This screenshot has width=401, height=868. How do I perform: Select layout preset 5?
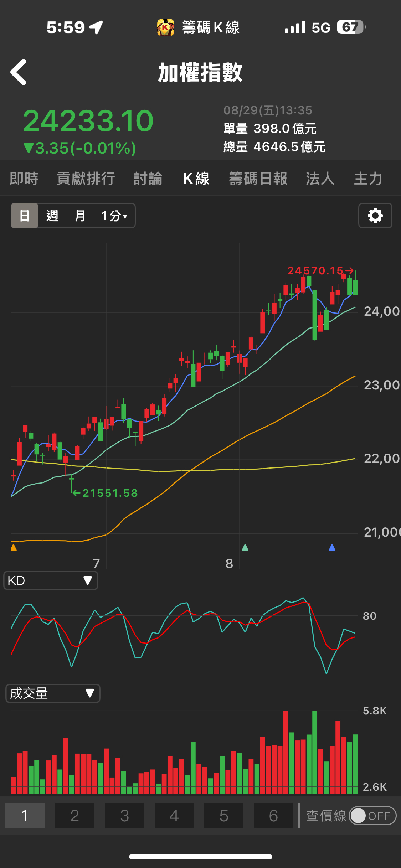224,816
